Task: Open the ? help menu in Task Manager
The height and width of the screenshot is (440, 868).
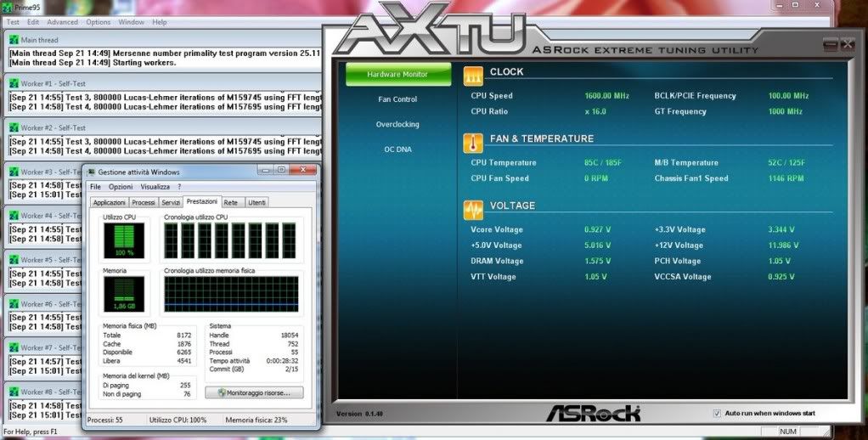Action: click(x=179, y=187)
